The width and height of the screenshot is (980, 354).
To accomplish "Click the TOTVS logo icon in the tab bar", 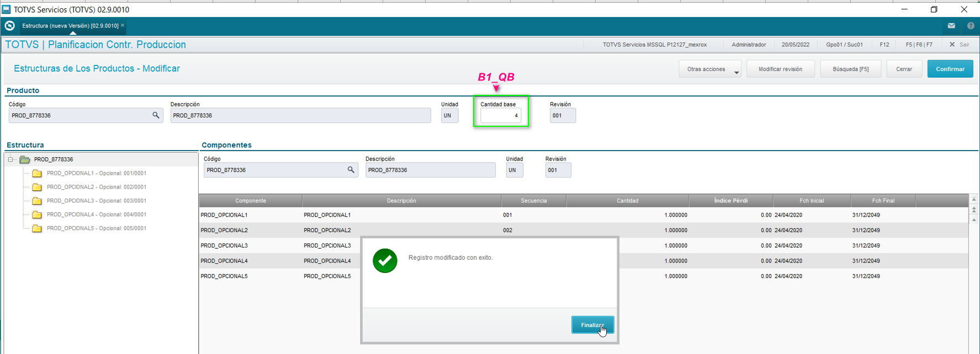I will click(9, 26).
